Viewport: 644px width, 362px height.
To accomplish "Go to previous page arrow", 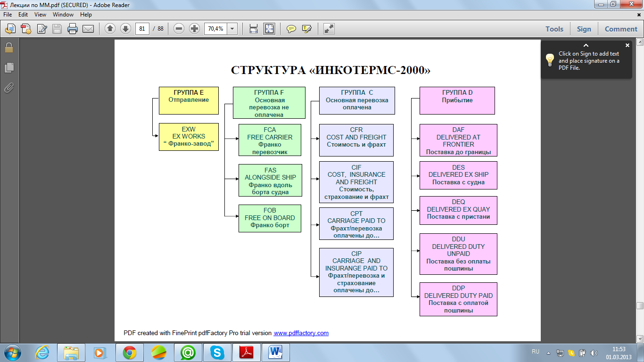I will click(x=110, y=29).
